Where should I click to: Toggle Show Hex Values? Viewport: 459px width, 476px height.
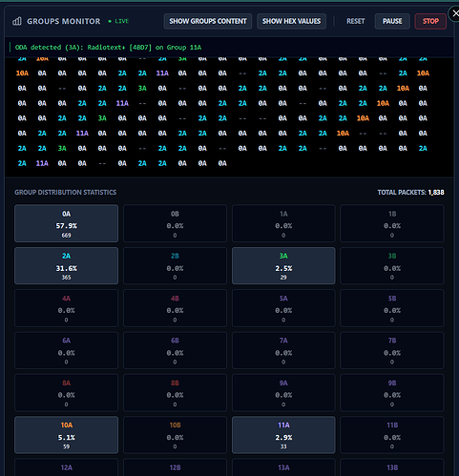(291, 21)
